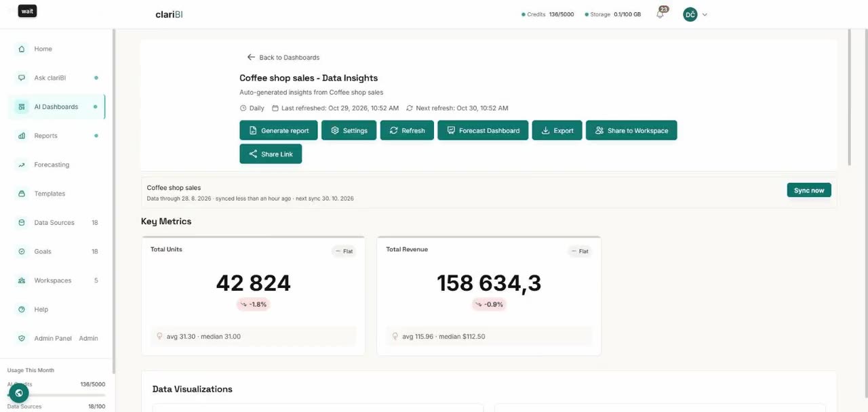Click the cycle icon by Next refresh
This screenshot has height=412, width=868.
[x=410, y=108]
